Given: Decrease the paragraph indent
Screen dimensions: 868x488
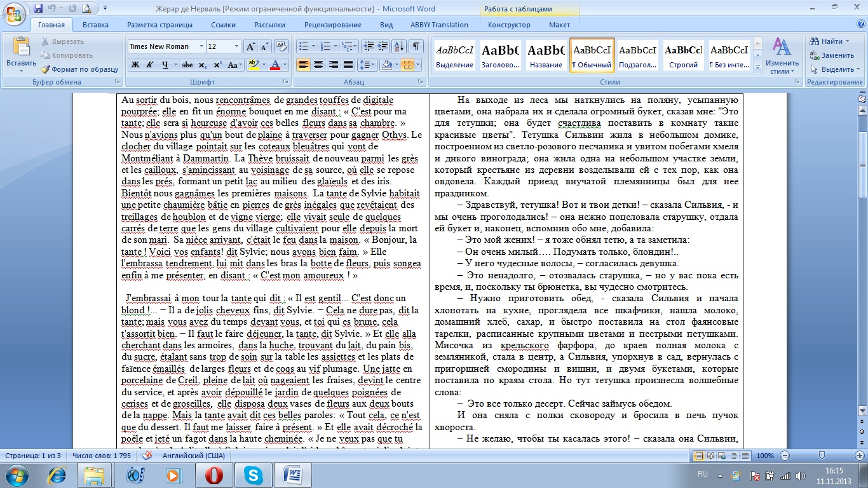Looking at the screenshot, I should coord(368,46).
